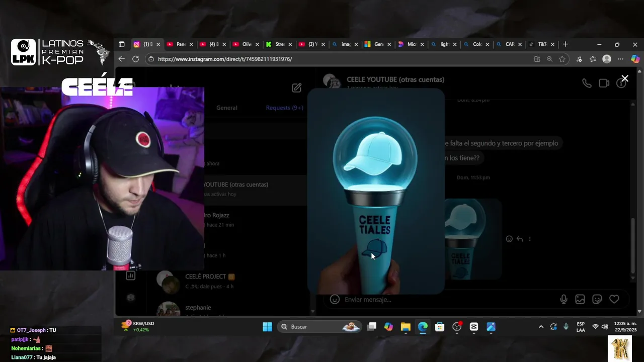
Task: Open Instagram dashboard icon in sidebar
Action: click(x=130, y=276)
